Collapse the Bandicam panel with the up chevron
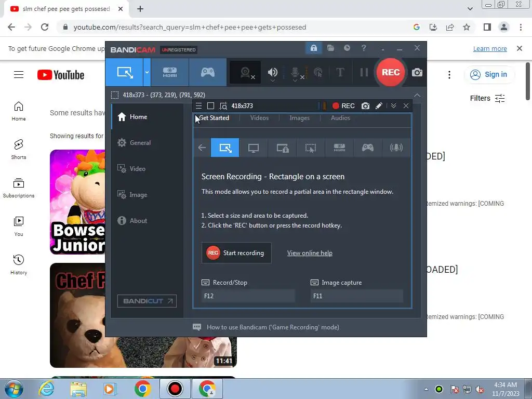 point(417,96)
